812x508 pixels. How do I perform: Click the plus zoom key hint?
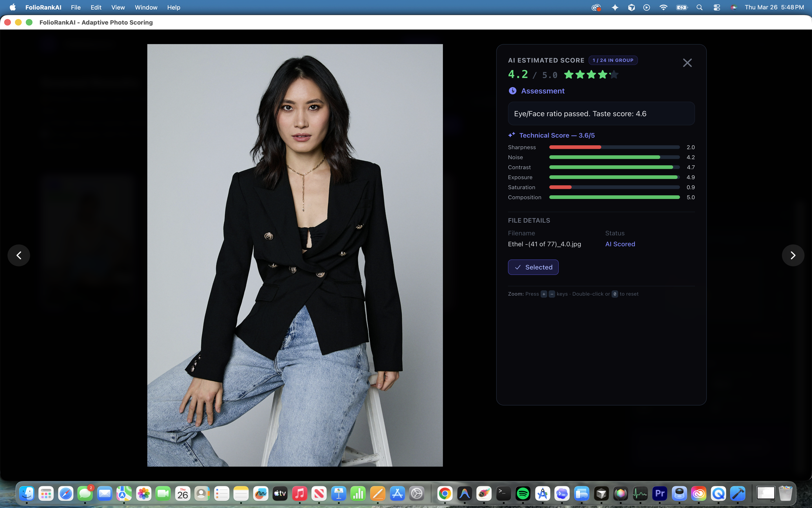[544, 294]
